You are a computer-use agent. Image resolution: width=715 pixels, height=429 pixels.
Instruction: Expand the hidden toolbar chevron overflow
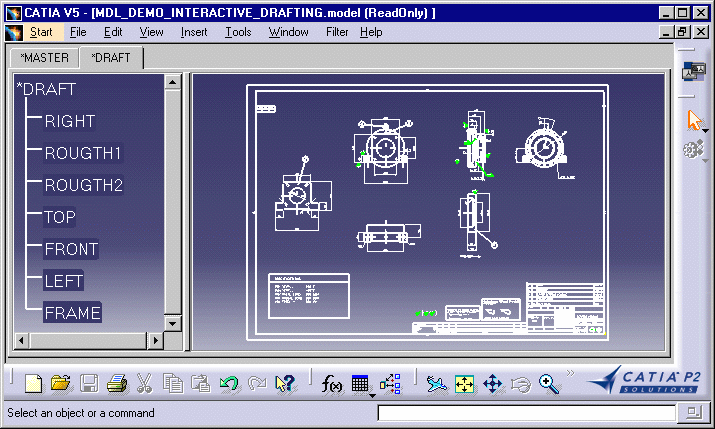click(x=571, y=374)
